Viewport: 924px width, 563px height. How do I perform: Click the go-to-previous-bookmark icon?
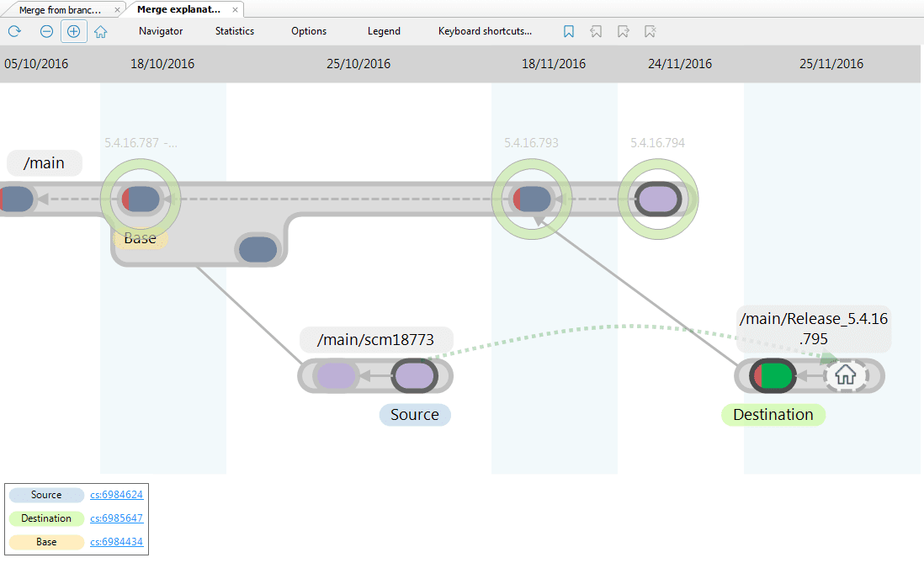pyautogui.click(x=596, y=31)
